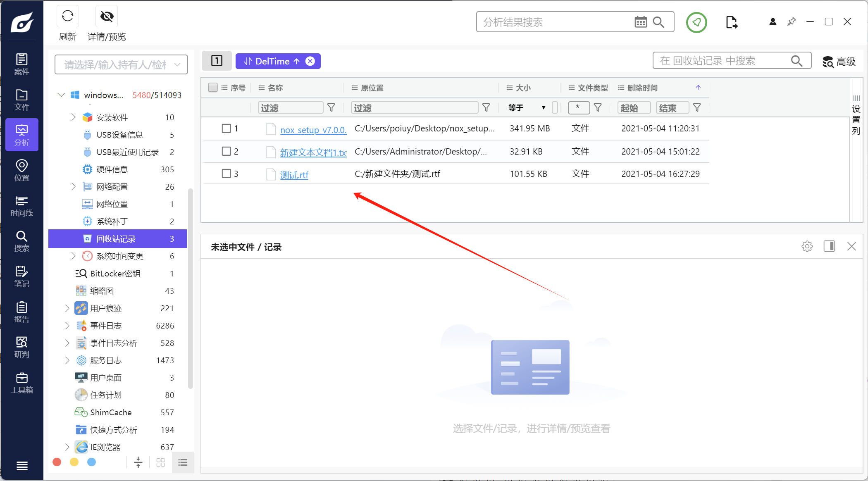Expand the 安装软件 tree node
This screenshot has width=868, height=481.
(73, 117)
